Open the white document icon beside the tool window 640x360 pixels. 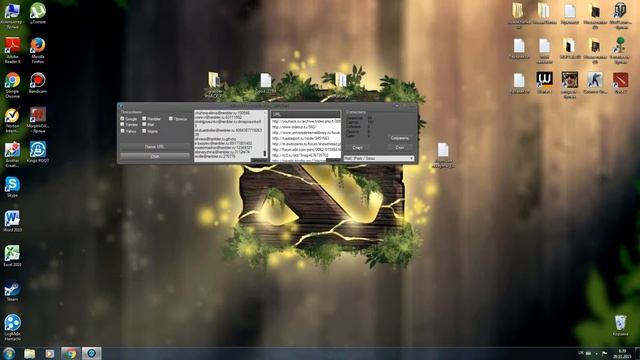pos(443,155)
